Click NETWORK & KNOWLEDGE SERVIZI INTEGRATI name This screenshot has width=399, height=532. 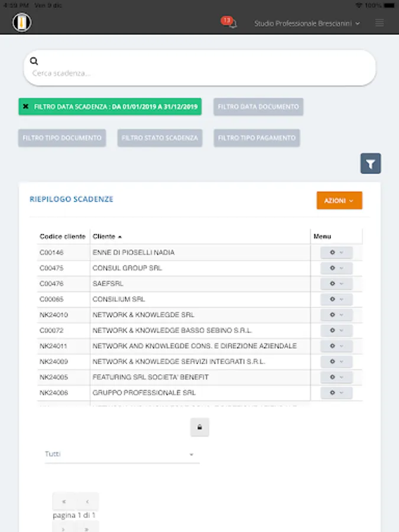tap(179, 362)
